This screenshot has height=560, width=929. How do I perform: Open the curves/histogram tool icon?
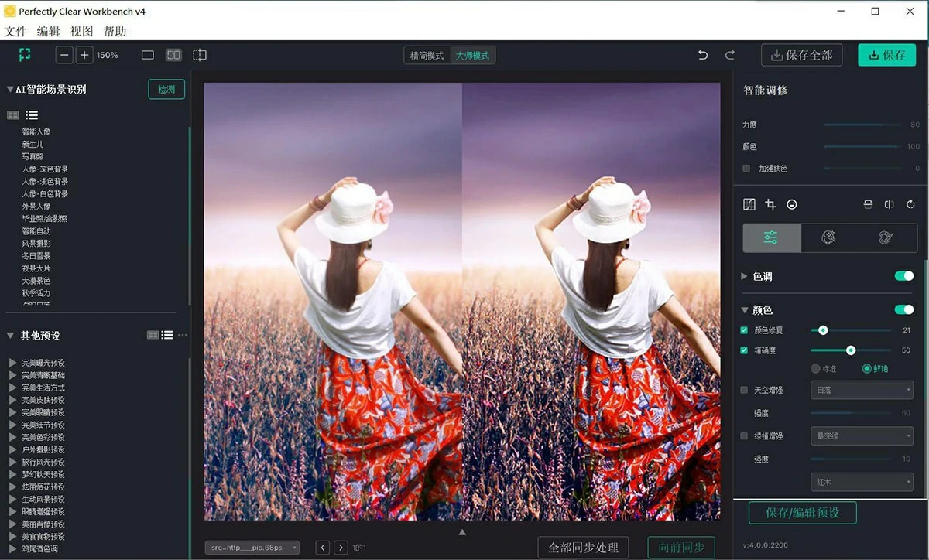749,204
